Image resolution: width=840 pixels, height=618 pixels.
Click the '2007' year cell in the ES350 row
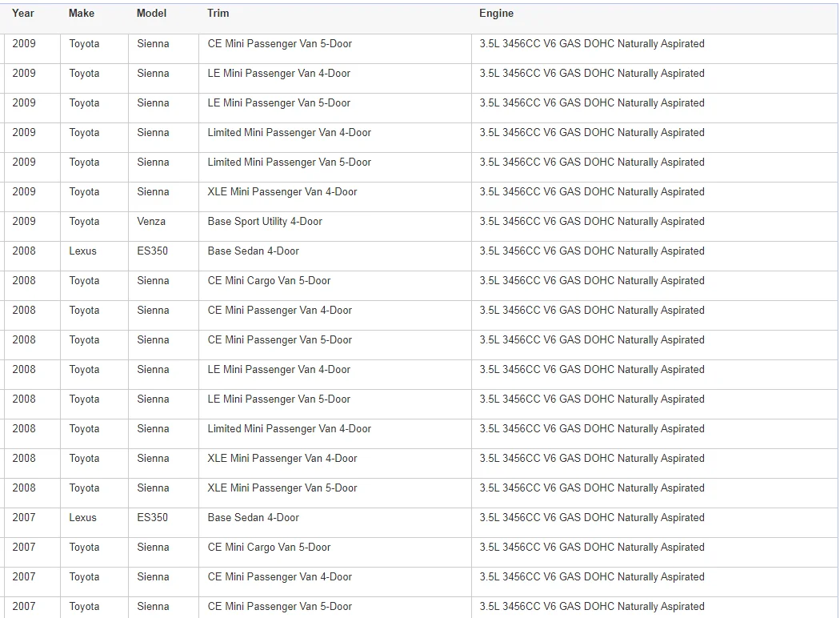(x=23, y=518)
